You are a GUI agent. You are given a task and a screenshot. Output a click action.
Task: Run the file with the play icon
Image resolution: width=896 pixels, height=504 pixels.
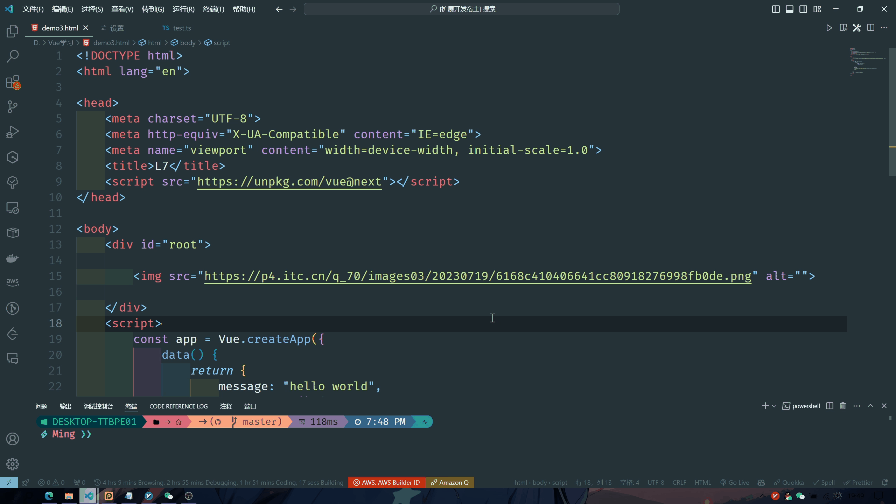(829, 27)
